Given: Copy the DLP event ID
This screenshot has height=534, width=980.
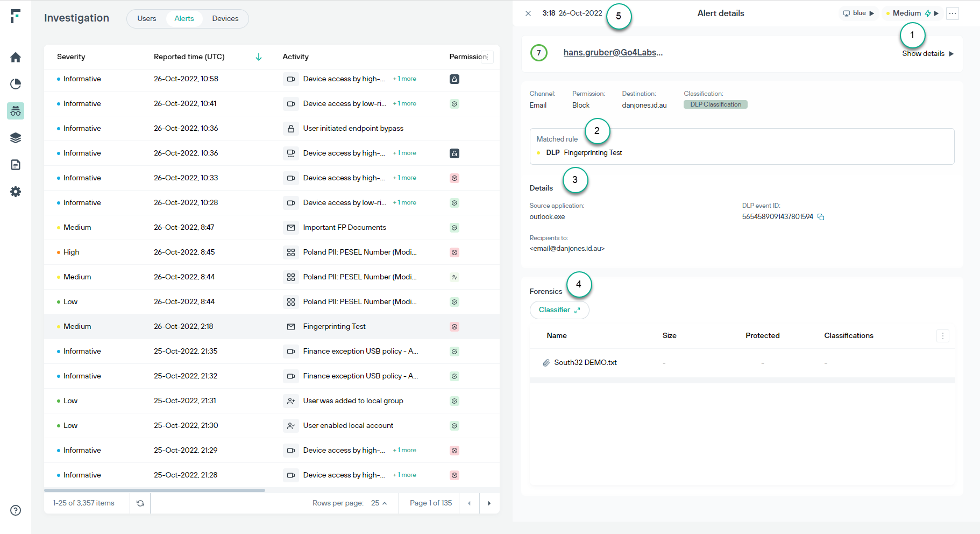Looking at the screenshot, I should pos(821,217).
